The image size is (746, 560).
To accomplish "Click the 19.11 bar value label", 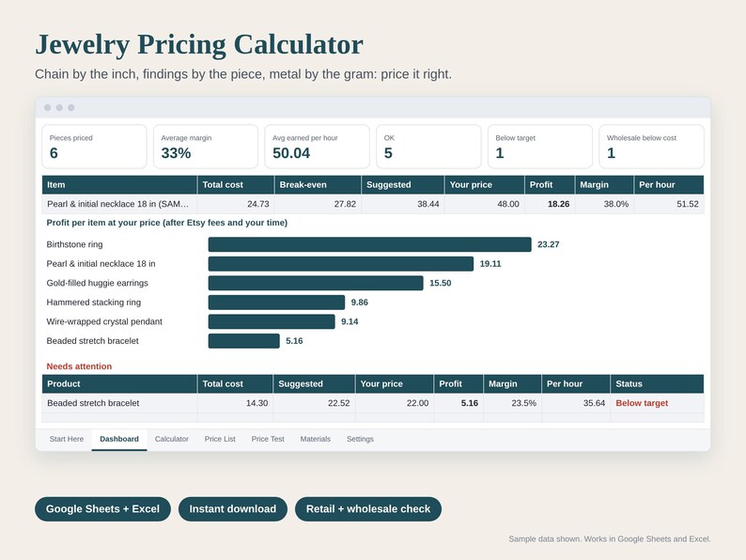I will pos(490,264).
